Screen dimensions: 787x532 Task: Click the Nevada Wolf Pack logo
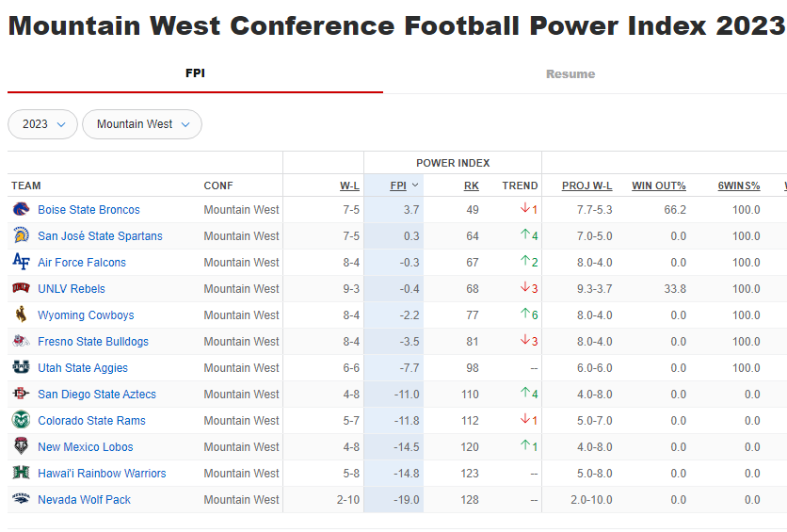21,499
